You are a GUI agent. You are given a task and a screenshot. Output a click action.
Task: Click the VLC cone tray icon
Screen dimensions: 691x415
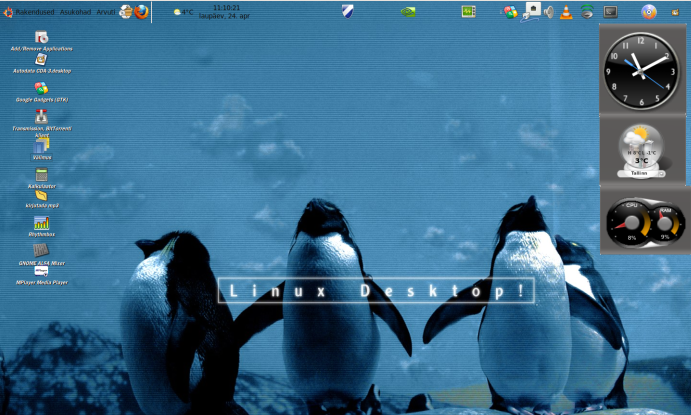566,12
